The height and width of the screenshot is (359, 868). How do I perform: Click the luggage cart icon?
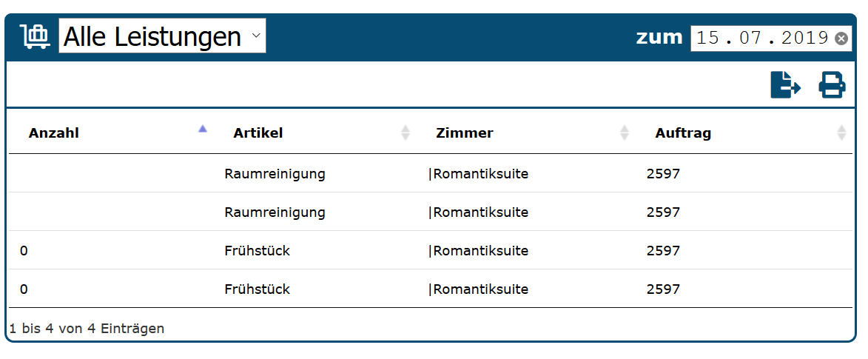point(35,36)
